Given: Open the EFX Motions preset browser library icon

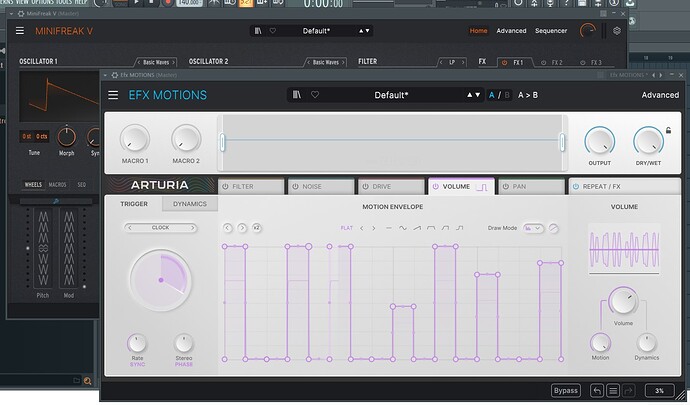Looking at the screenshot, I should 297,95.
